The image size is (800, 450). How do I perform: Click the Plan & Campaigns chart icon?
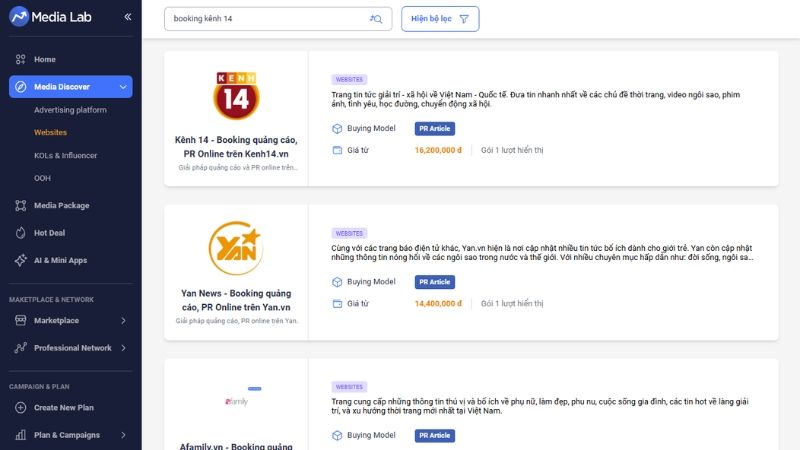coord(20,435)
